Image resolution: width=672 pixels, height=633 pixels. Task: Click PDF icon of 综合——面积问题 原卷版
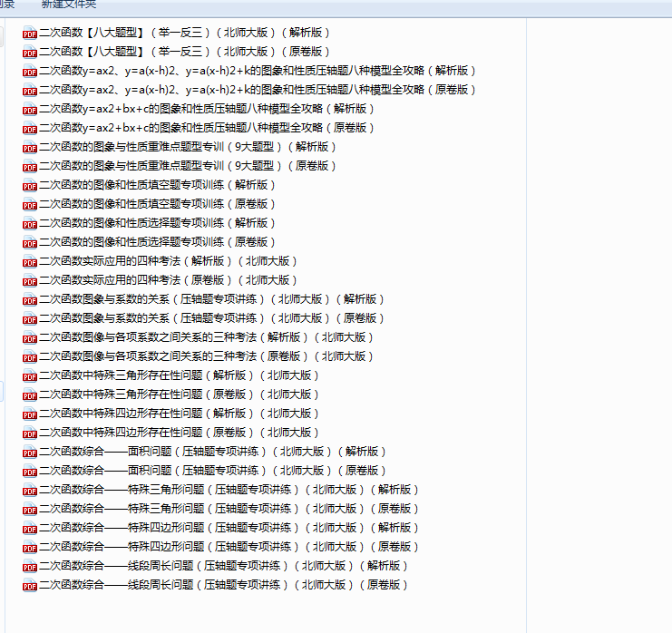pyautogui.click(x=30, y=471)
